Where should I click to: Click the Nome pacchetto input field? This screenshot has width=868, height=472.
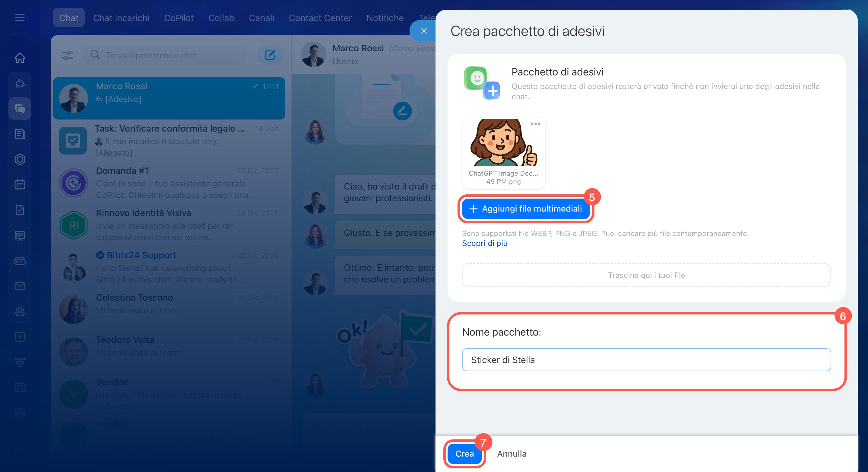[x=646, y=360]
